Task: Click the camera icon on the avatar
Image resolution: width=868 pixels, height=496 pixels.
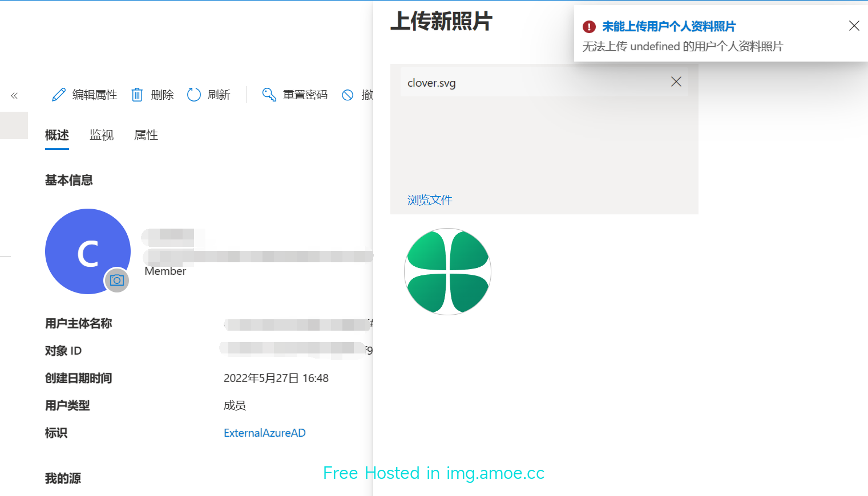Action: pyautogui.click(x=117, y=280)
